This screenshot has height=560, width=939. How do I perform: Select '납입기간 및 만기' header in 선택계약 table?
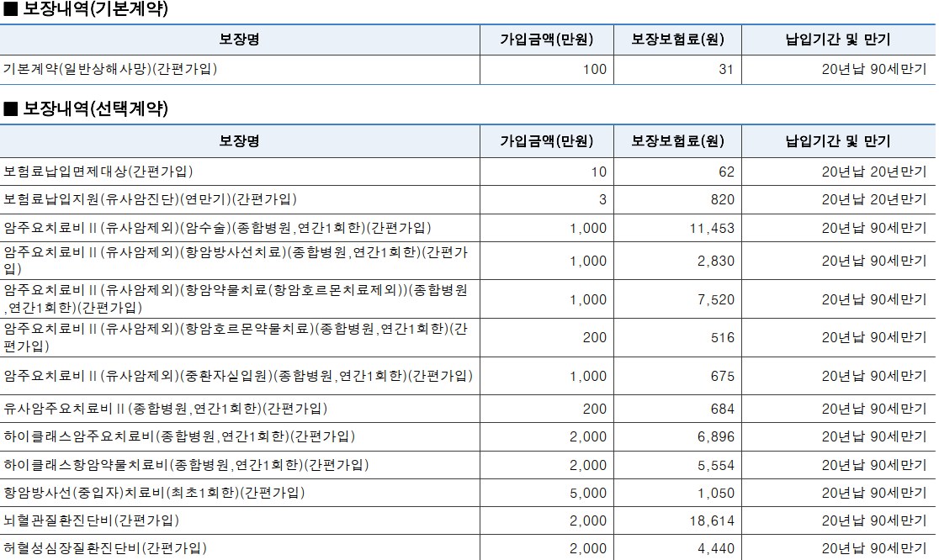[x=838, y=141]
